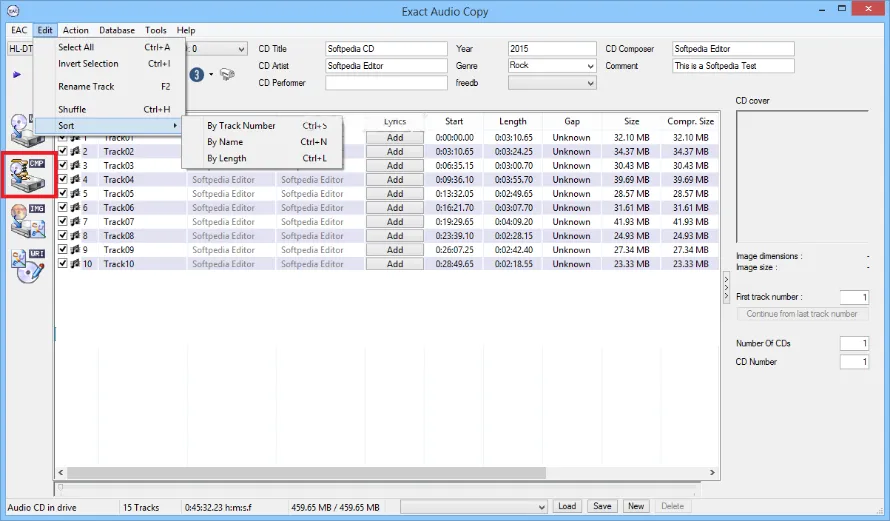Screen dimensions: 890x521
Task: Open the freedb category dropdown
Action: 552,83
